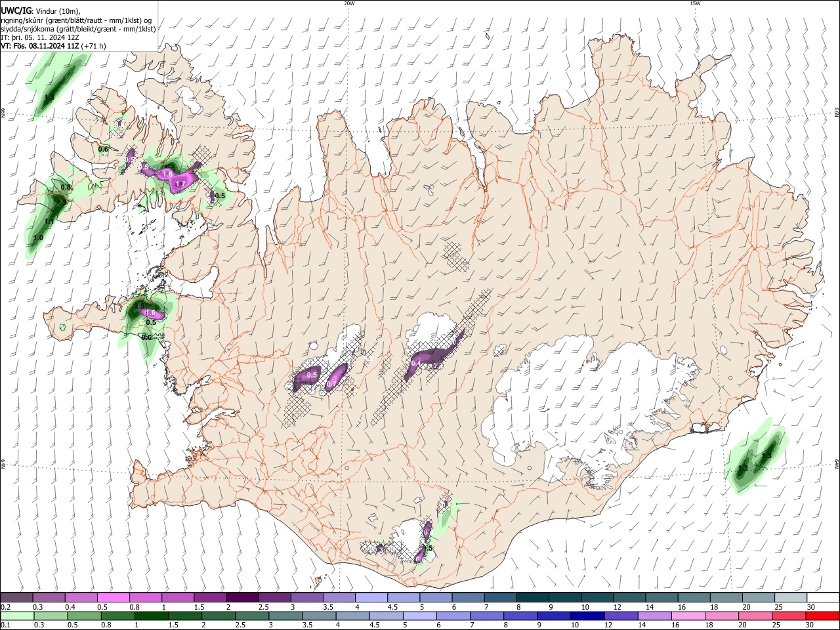Click the '0.1' label on the bottom legend row
The image size is (840, 630).
pos(5,625)
